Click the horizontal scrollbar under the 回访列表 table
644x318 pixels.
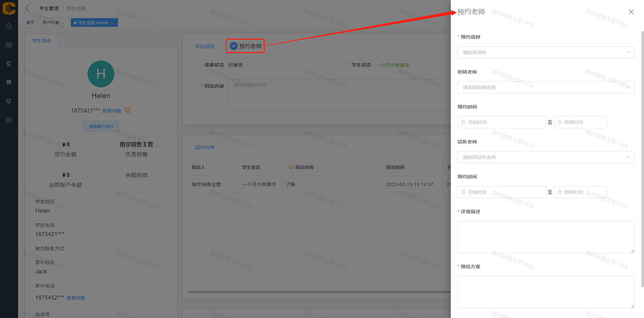pyautogui.click(x=319, y=292)
